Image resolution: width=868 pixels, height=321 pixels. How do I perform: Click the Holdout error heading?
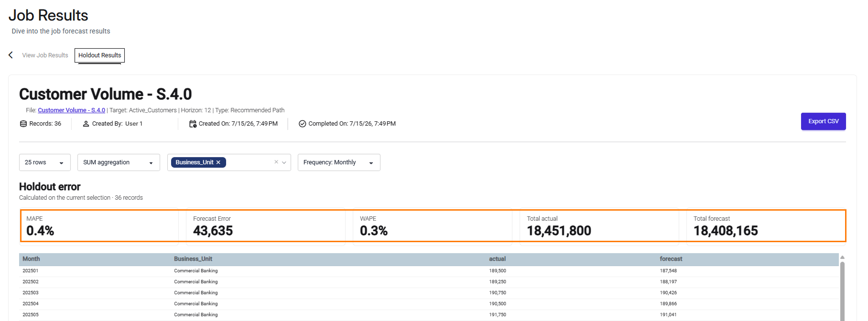click(x=50, y=187)
